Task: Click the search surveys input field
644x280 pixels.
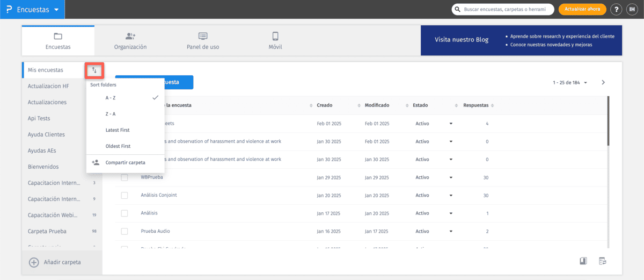Action: tap(507, 10)
